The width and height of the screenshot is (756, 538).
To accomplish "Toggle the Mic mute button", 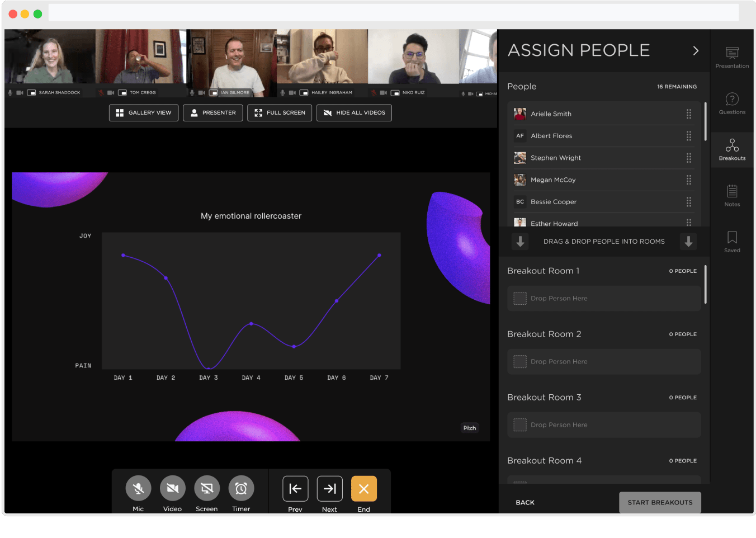I will click(x=138, y=489).
